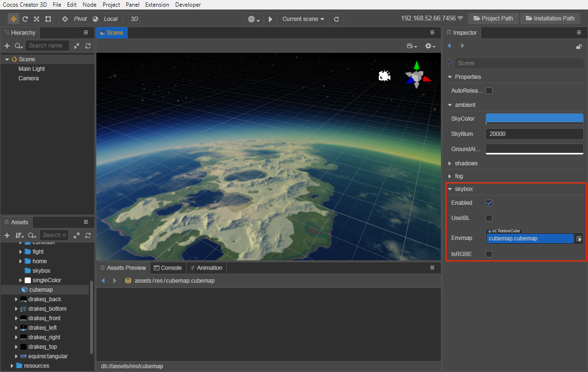Go back in Inspector history
Image resolution: width=588 pixels, height=372 pixels.
coord(449,46)
